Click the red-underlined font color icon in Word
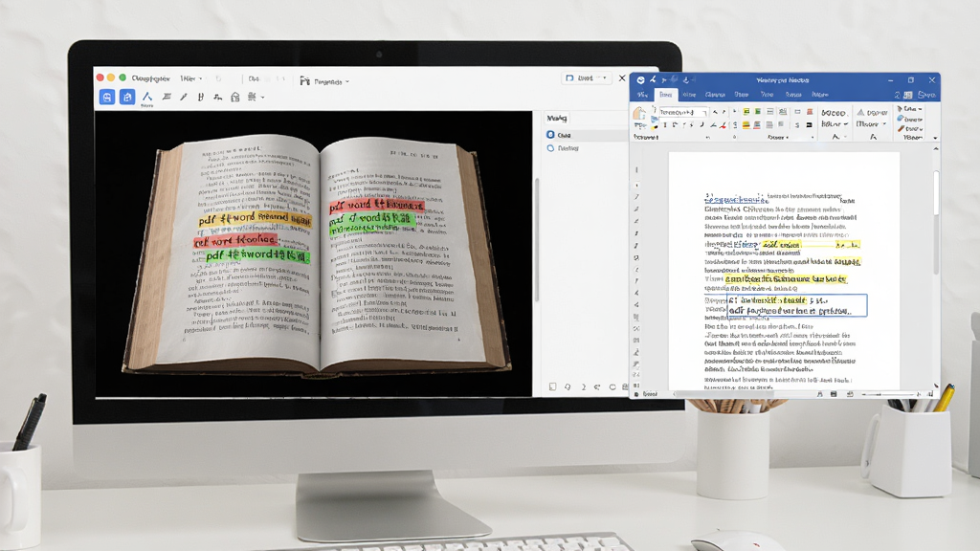Viewport: 980px width, 551px height. click(x=723, y=125)
